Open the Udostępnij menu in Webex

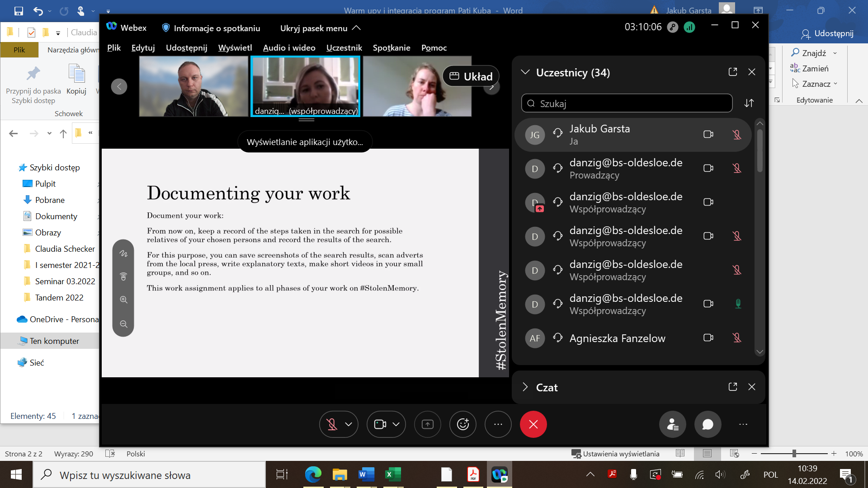[186, 47]
